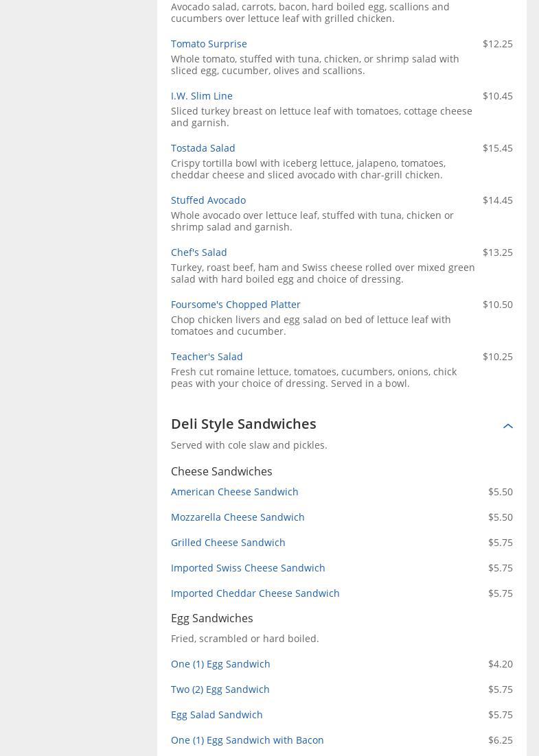This screenshot has width=539, height=756.
Task: Open Grilled Cheese Sandwich item
Action: point(228,543)
